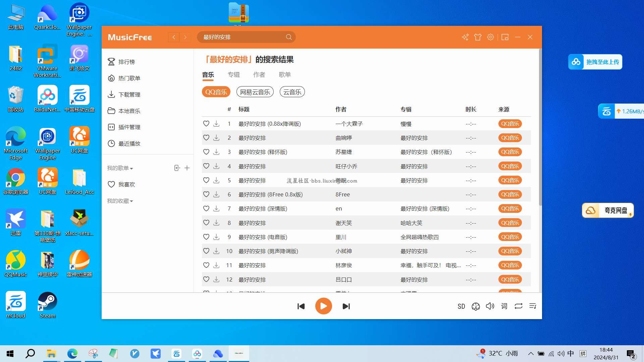Go forward with the right arrow button
The image size is (644, 362).
(x=185, y=37)
